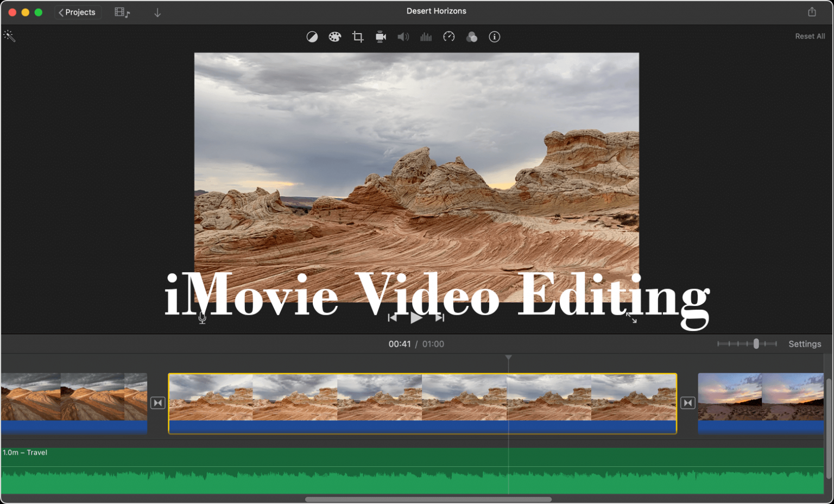Screen dimensions: 834x504
Task: Select the Stabilization camera icon
Action: coord(380,36)
